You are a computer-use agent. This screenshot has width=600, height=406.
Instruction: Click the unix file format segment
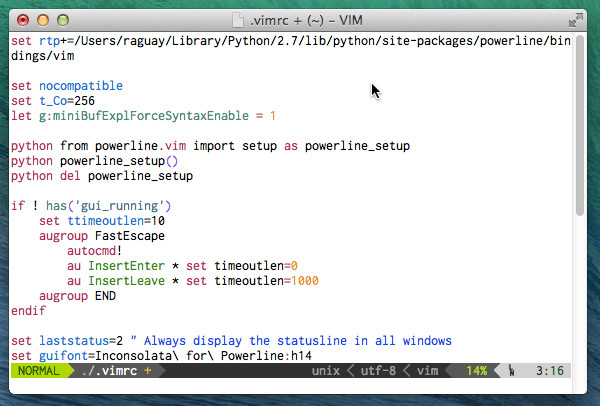326,371
